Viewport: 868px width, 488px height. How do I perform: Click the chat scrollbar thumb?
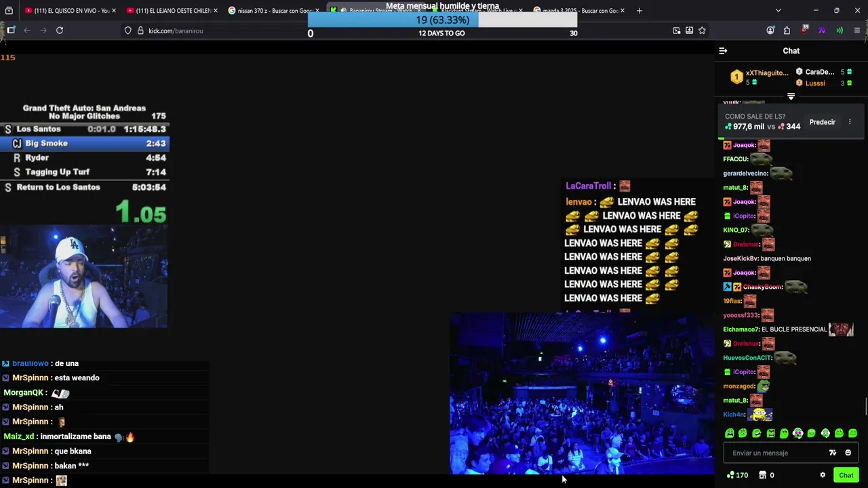coord(866,407)
